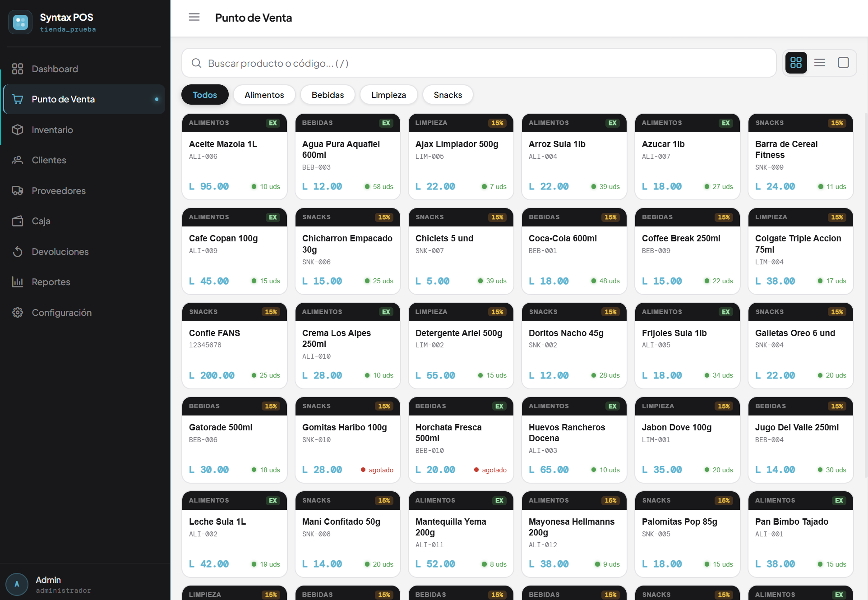Screen dimensions: 868x600
Task: Select Crema Los Alpes 250ml card
Action: [347, 346]
